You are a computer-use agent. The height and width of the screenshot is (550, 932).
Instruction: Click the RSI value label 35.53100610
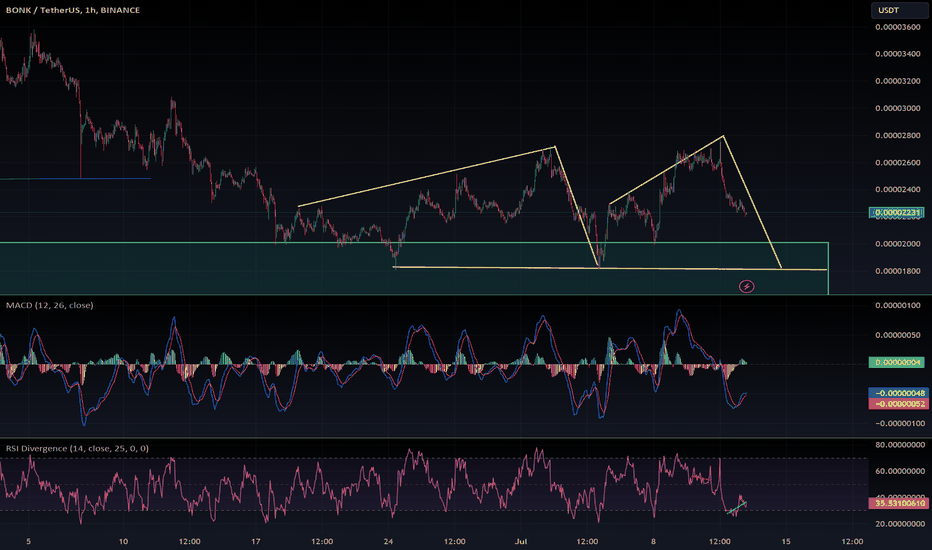pyautogui.click(x=898, y=503)
